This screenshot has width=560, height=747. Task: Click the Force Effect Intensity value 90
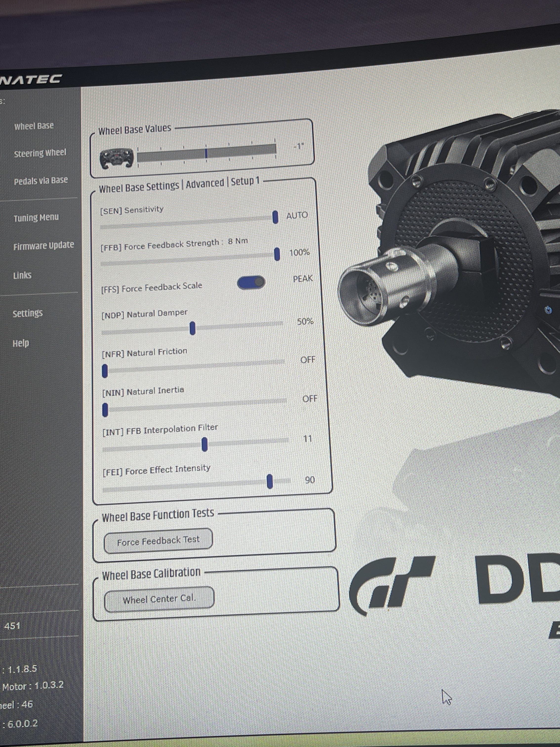tap(310, 480)
